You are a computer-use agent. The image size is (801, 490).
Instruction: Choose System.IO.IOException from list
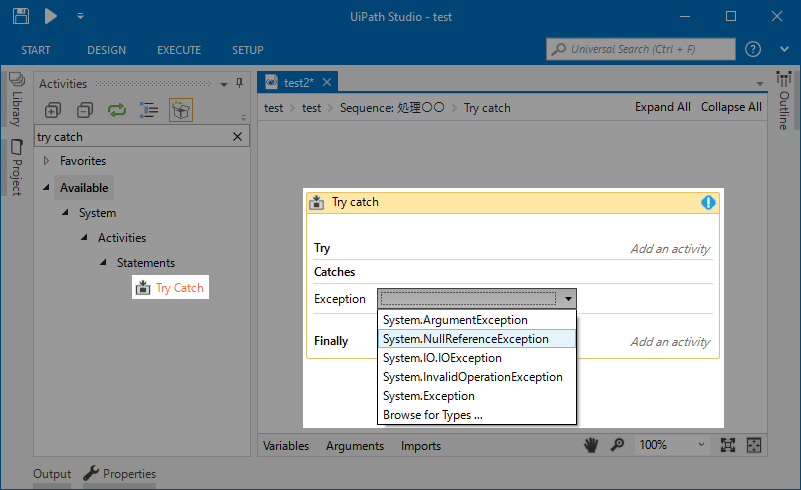pyautogui.click(x=477, y=358)
